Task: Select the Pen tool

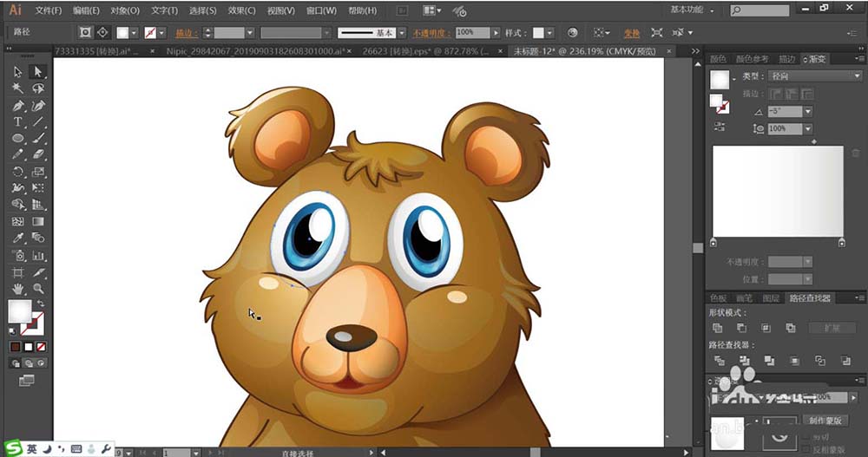Action: (x=17, y=105)
